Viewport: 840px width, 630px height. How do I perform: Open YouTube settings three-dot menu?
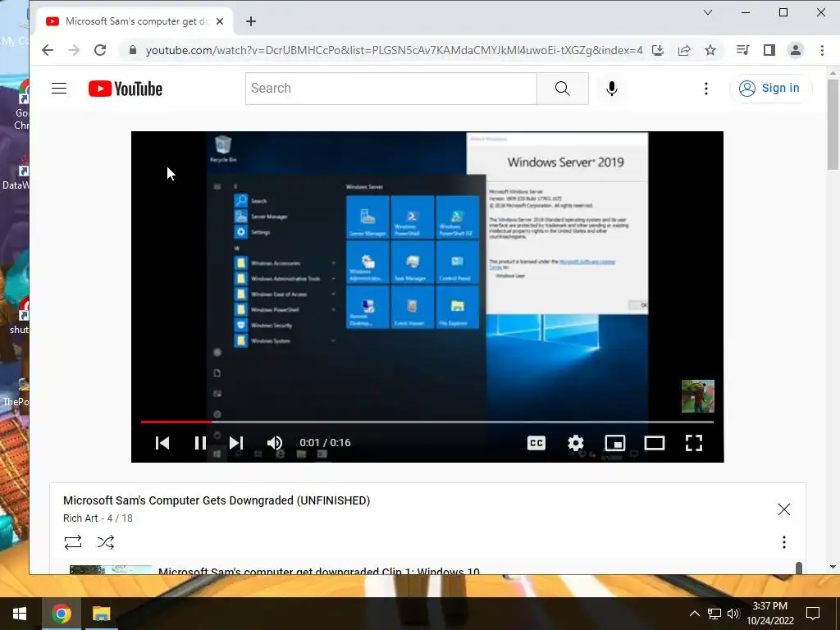click(706, 89)
